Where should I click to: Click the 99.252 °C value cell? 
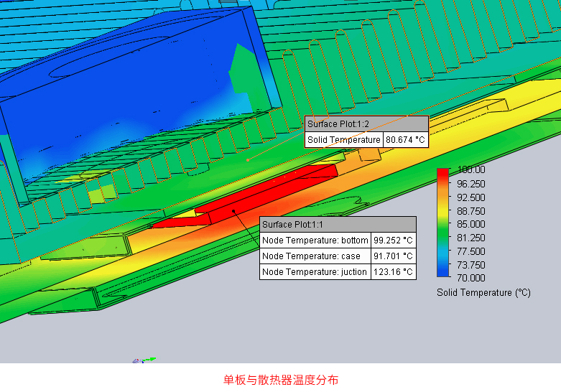(393, 241)
